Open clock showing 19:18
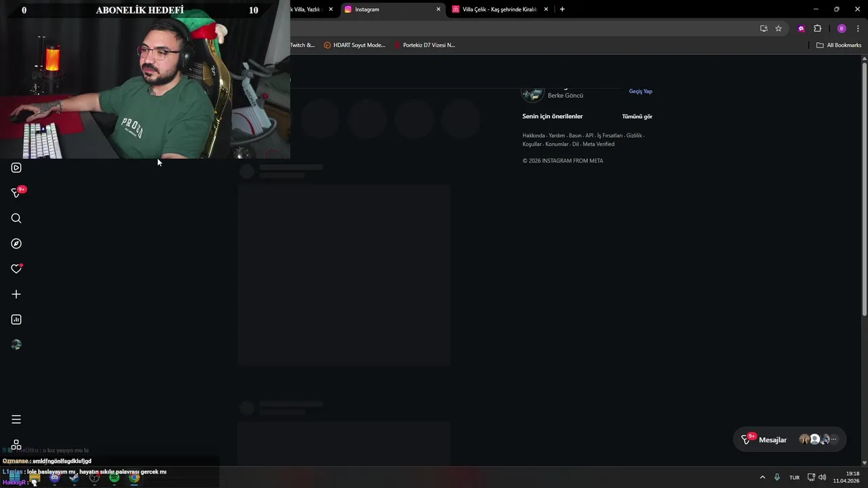 [846, 477]
